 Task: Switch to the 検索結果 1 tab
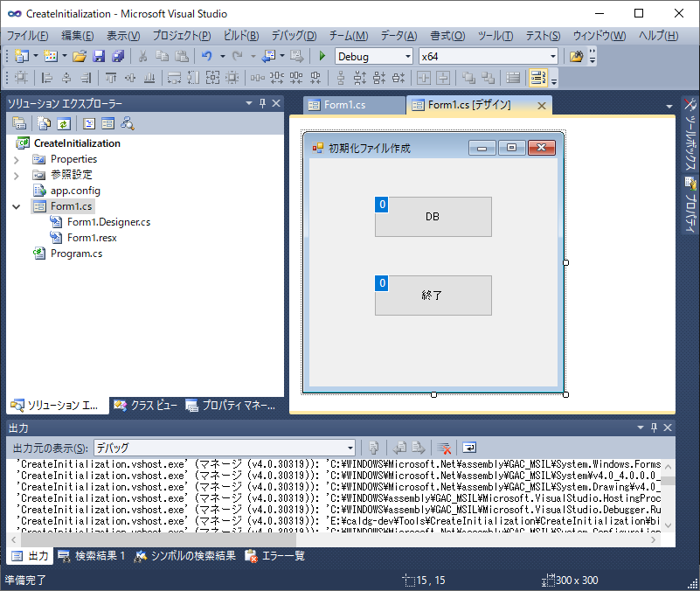click(92, 556)
